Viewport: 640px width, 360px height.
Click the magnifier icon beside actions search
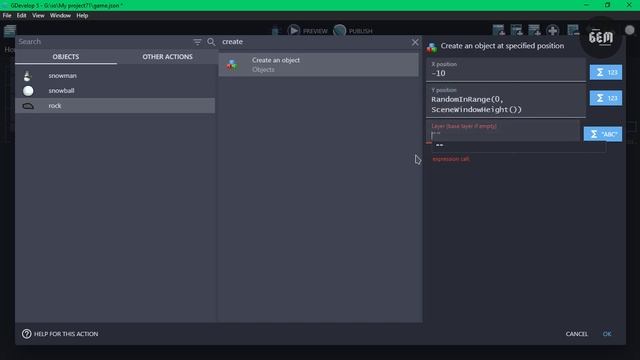(211, 42)
